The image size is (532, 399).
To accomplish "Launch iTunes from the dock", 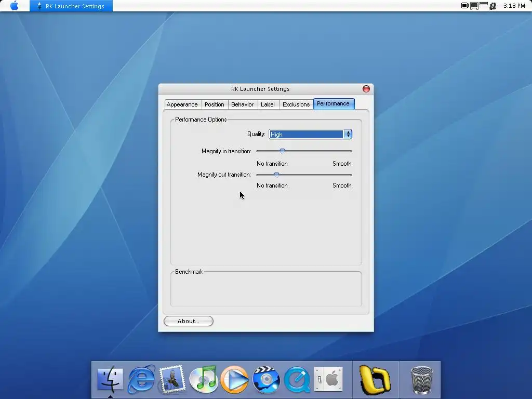I will 204,379.
